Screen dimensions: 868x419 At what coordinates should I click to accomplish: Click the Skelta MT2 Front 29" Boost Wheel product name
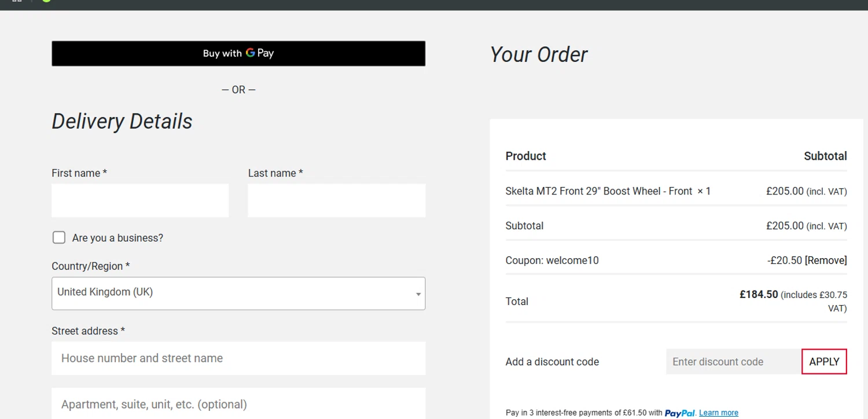tap(599, 191)
